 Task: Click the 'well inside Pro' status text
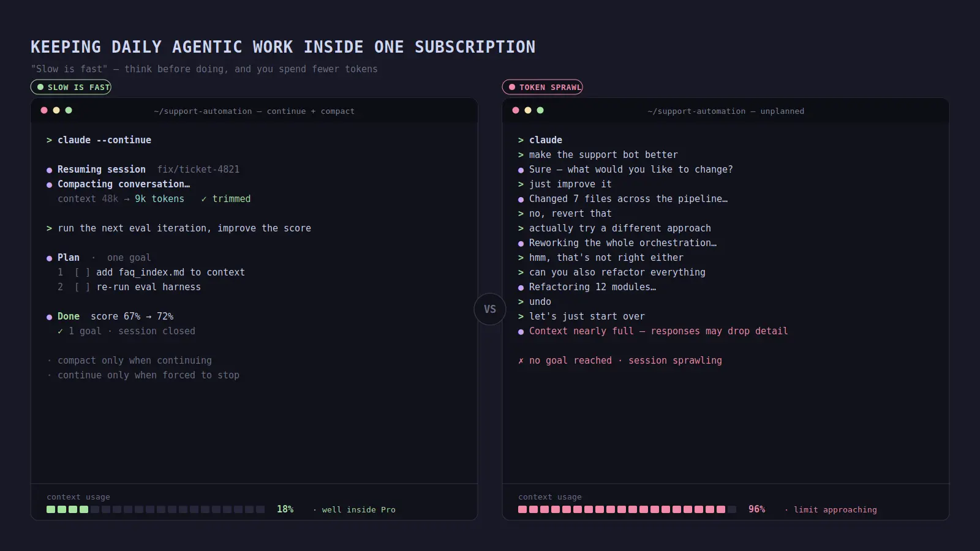[359, 509]
